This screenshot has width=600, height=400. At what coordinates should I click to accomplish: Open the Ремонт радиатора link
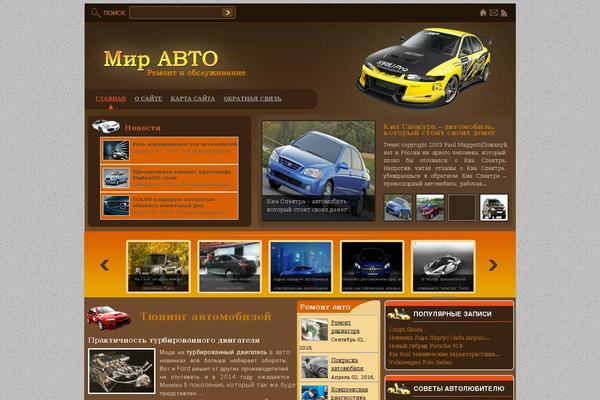[345, 327]
